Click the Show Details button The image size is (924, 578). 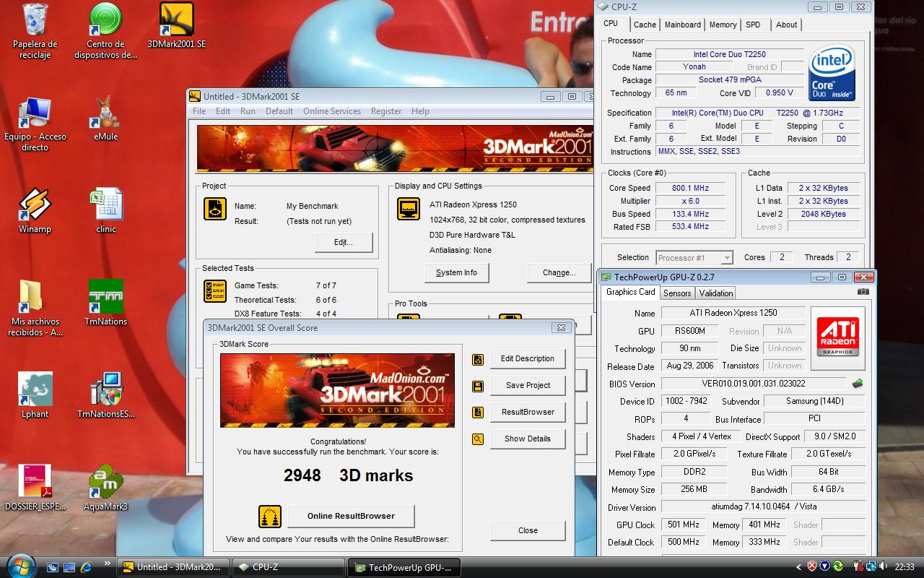tap(528, 439)
